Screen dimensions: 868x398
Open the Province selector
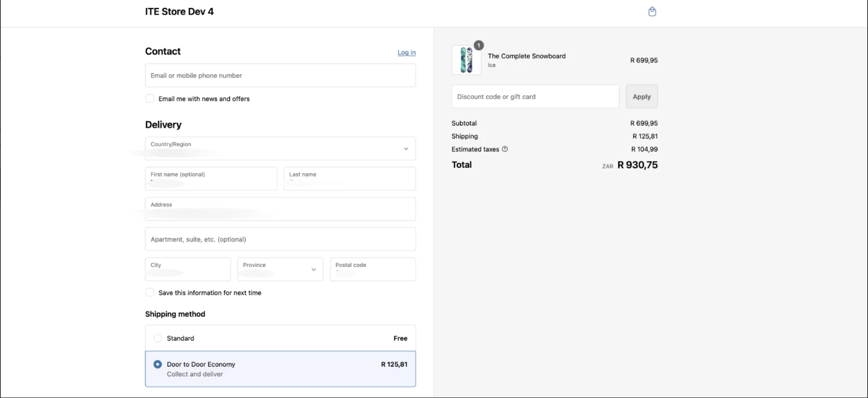click(x=280, y=269)
